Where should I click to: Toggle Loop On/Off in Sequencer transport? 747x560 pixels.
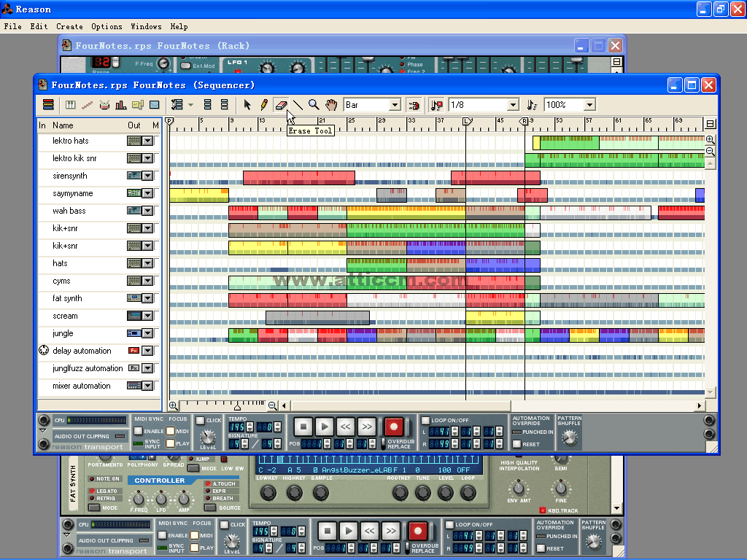click(x=426, y=421)
